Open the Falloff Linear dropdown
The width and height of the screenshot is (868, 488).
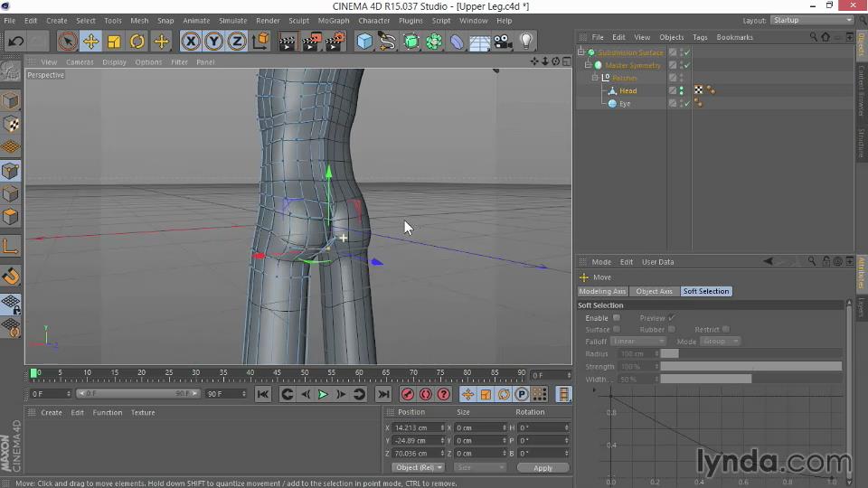[x=637, y=342]
